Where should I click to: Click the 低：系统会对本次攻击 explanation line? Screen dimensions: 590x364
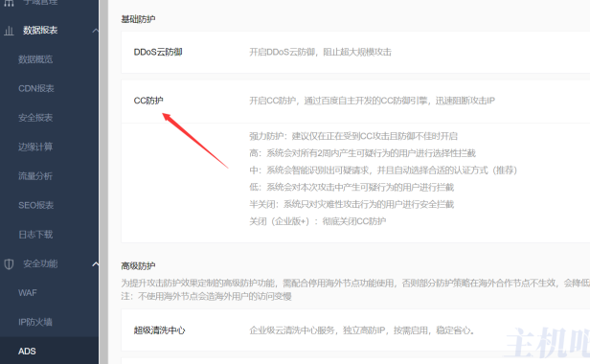coord(352,187)
